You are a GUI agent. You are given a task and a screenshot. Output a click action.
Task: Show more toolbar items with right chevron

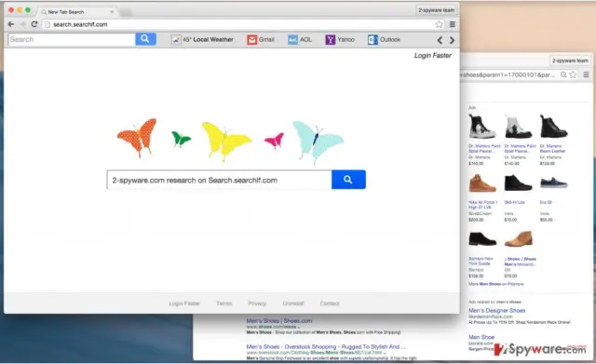tap(452, 40)
